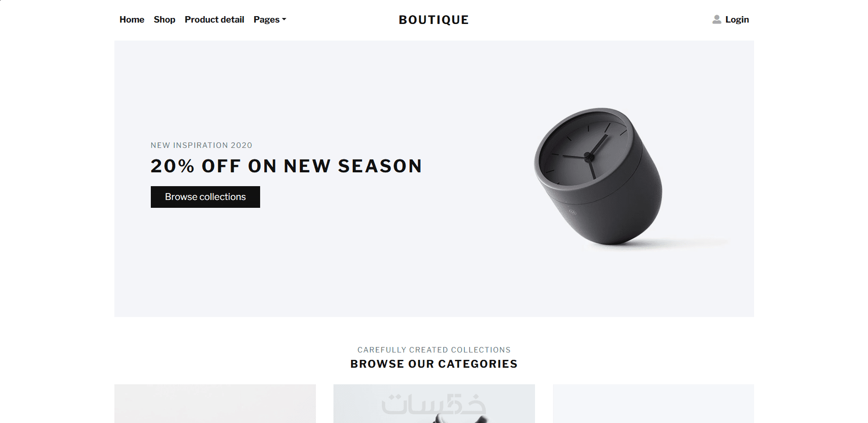Viewport: 868px width, 423px height.
Task: Click the BOUTIQUE brand logo
Action: pos(434,20)
